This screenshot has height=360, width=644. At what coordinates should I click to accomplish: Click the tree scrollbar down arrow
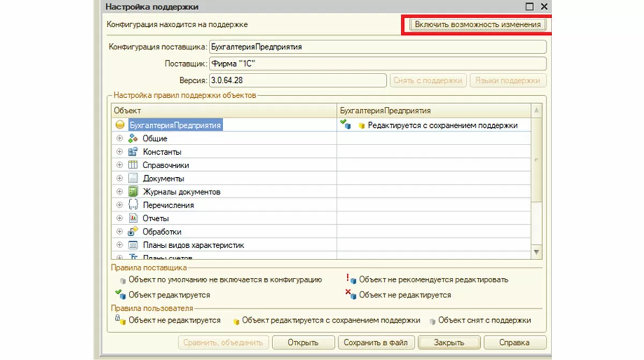click(x=537, y=252)
